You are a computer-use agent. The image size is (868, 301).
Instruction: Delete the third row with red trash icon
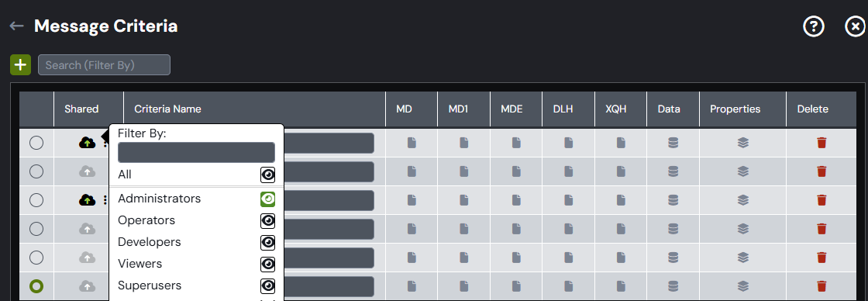point(822,199)
